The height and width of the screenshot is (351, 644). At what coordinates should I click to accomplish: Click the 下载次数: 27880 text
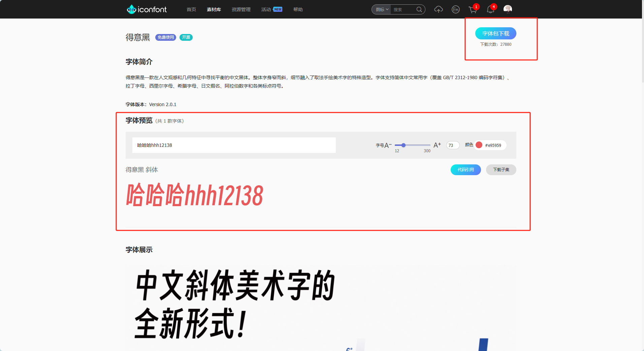point(495,44)
